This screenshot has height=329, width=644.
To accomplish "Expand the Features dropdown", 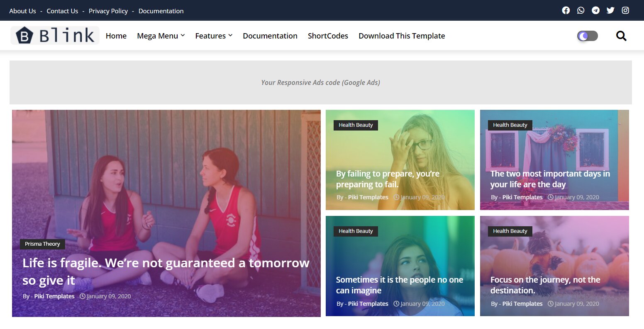I will pos(214,36).
